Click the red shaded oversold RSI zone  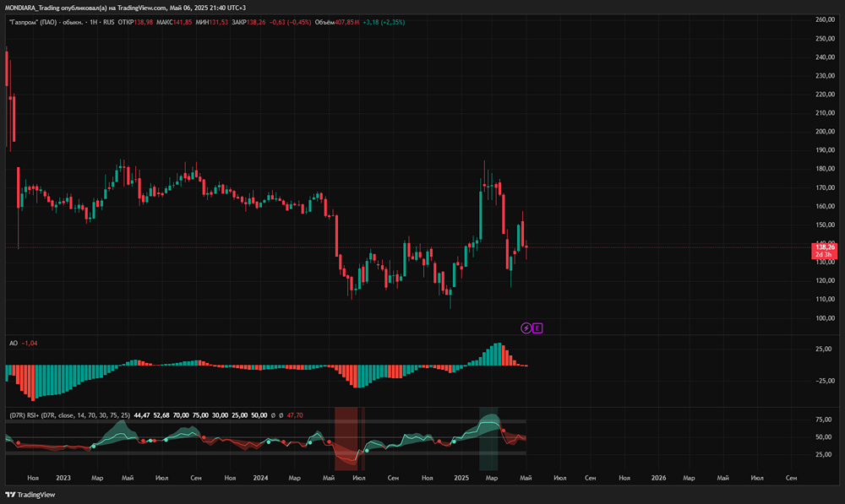point(346,439)
